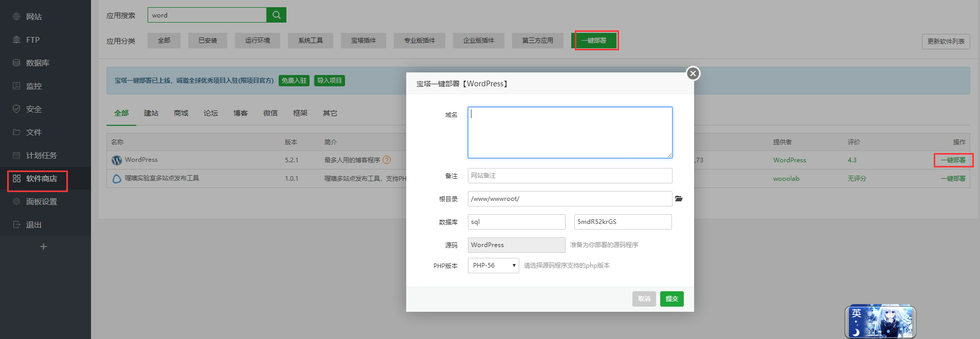This screenshot has height=339, width=980.
Task: Switch to the 全部 sub-tab
Action: 121,113
